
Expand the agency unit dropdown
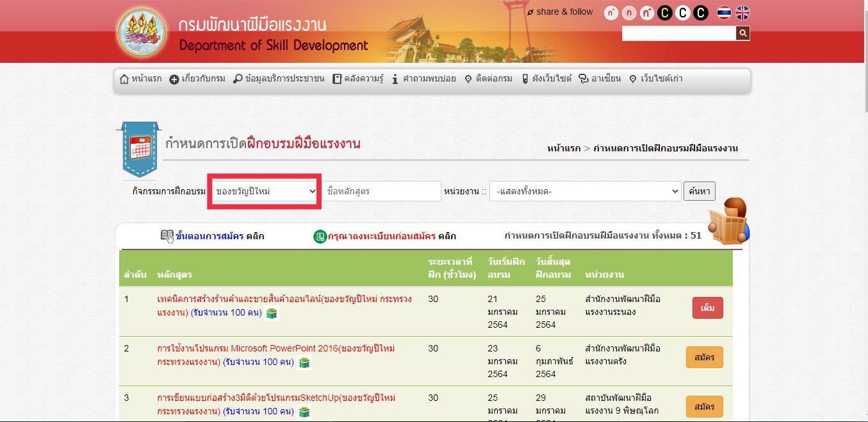(584, 191)
